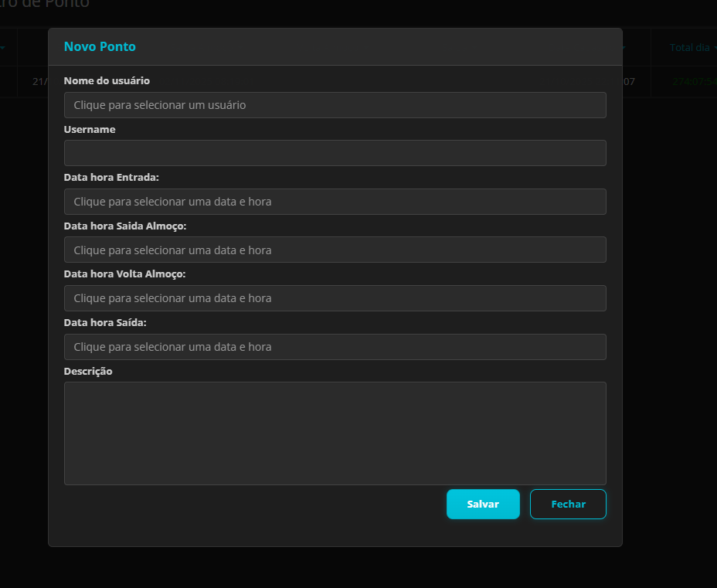The width and height of the screenshot is (717, 588).
Task: Open the 'Nome do usuário' user selector
Action: pos(335,104)
